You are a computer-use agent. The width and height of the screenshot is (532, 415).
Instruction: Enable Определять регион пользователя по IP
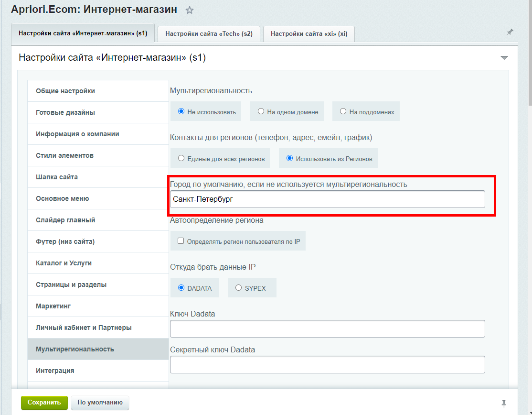coord(181,241)
